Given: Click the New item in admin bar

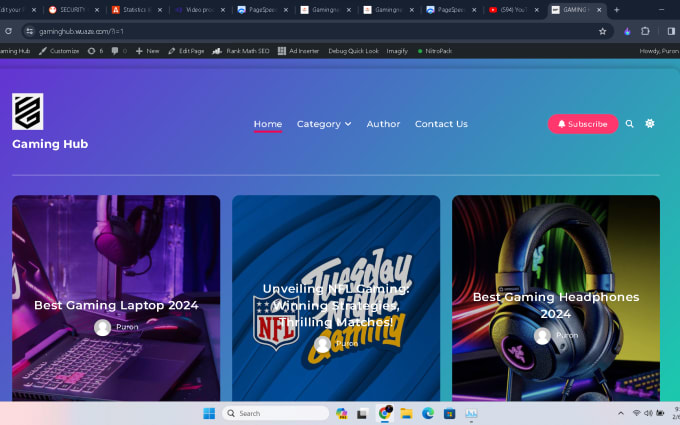Looking at the screenshot, I should [x=147, y=51].
